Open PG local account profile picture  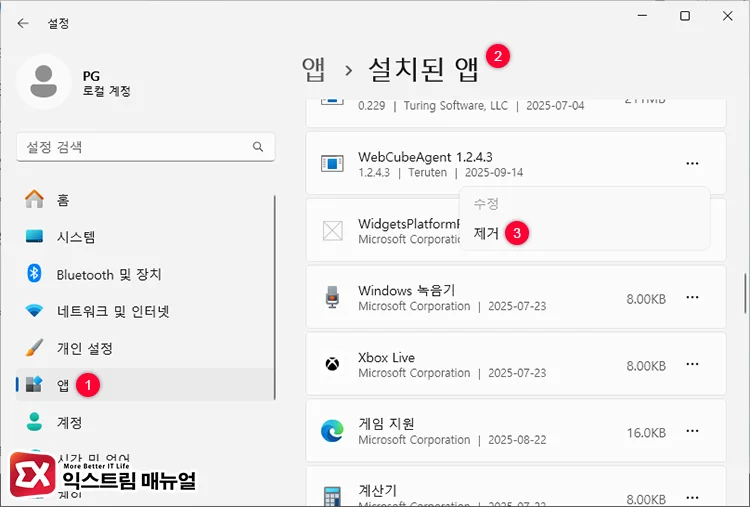coord(44,82)
